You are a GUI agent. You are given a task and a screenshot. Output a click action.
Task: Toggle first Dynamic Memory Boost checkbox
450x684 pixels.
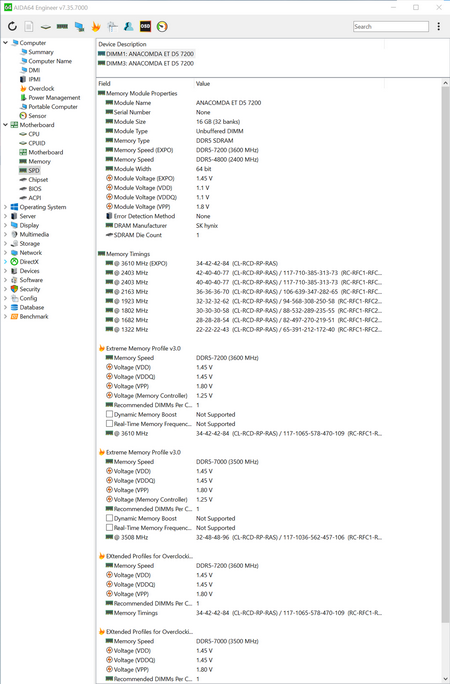coord(109,414)
